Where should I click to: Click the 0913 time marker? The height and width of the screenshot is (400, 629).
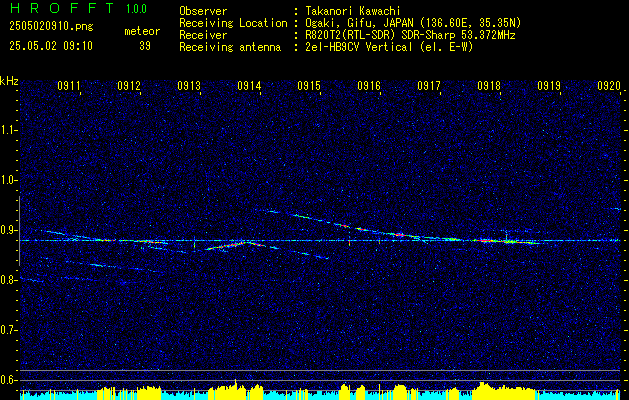click(x=189, y=85)
